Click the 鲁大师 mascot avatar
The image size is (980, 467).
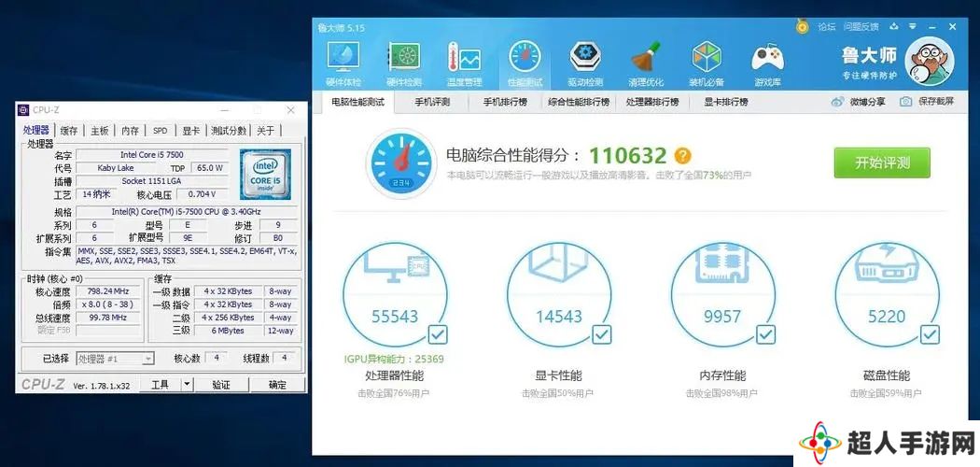click(929, 61)
